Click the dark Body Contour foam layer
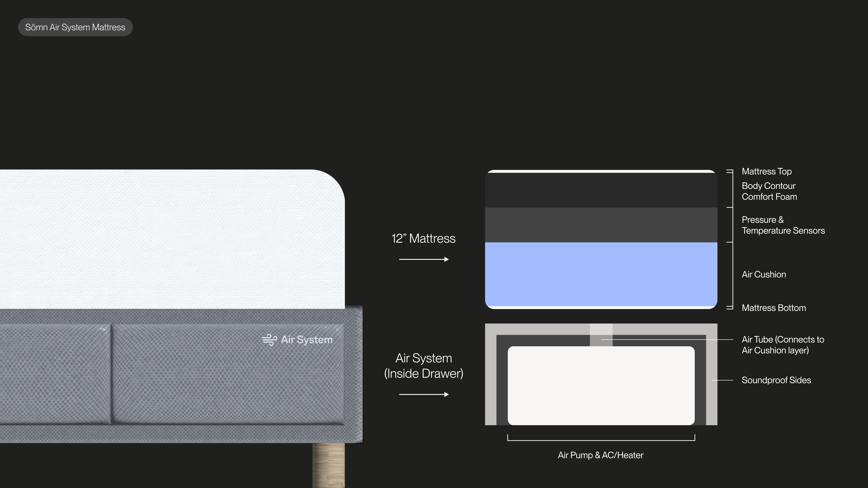 pyautogui.click(x=601, y=190)
